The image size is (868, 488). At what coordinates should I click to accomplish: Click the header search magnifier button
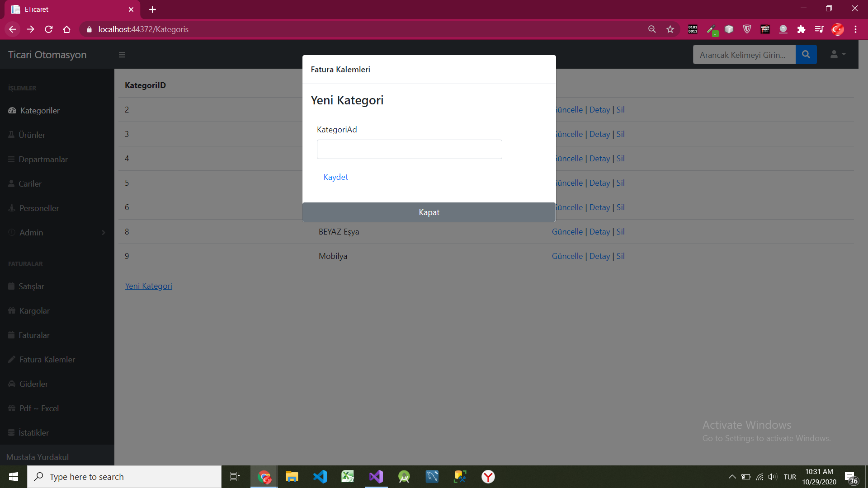click(807, 54)
